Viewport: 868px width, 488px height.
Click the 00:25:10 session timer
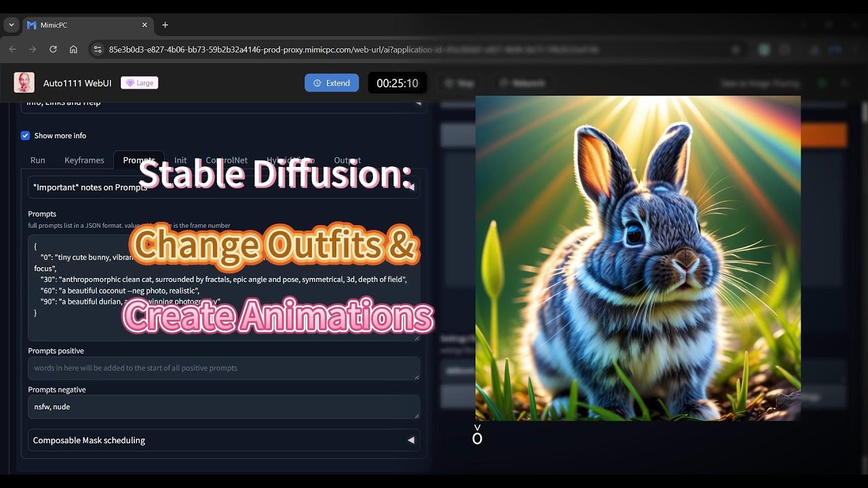[x=397, y=83]
